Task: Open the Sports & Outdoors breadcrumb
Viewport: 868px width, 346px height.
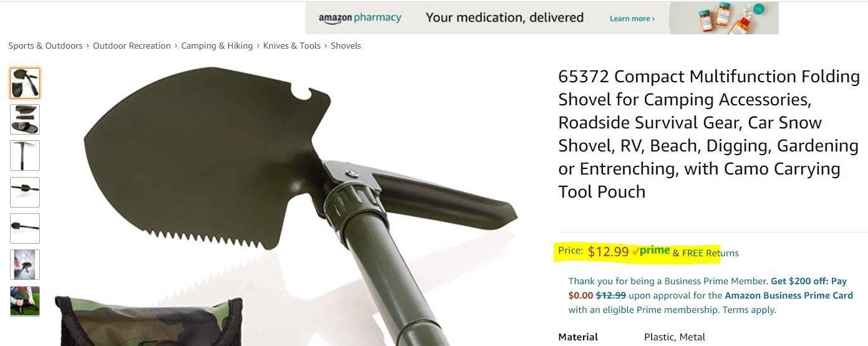Action: tap(46, 46)
